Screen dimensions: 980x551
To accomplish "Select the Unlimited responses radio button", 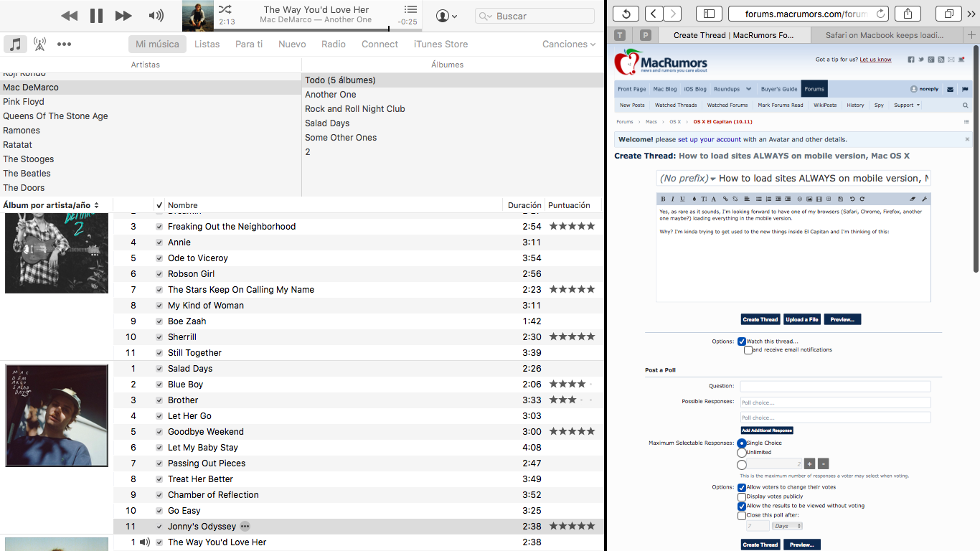I will (x=742, y=453).
